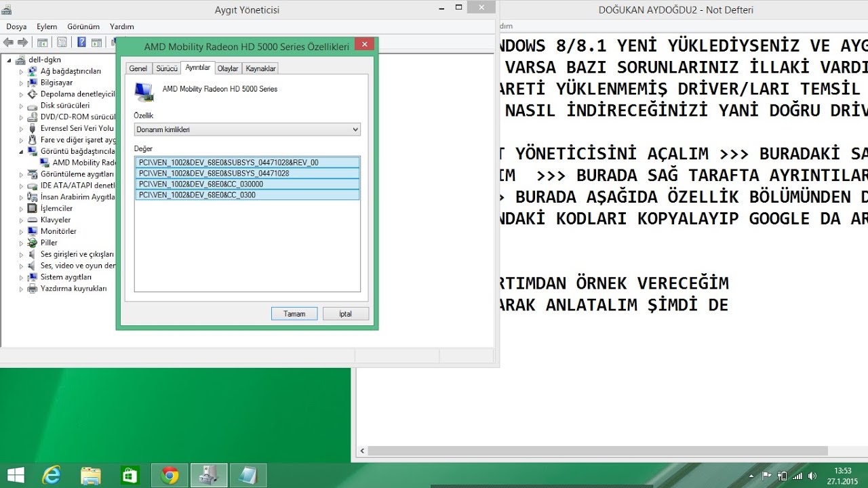
Task: Select the hardware ID ending in SUBSYS_04471028
Action: [248, 174]
